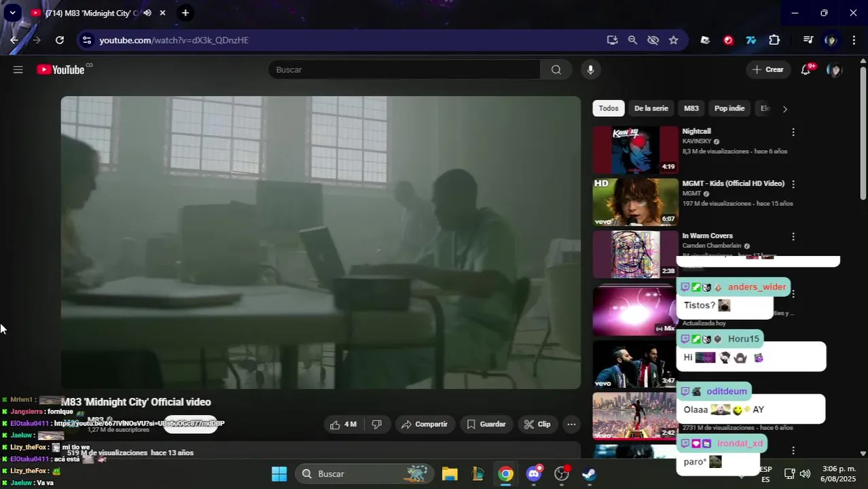This screenshot has height=489, width=868.
Task: Select the De la serie chip
Action: [651, 109]
